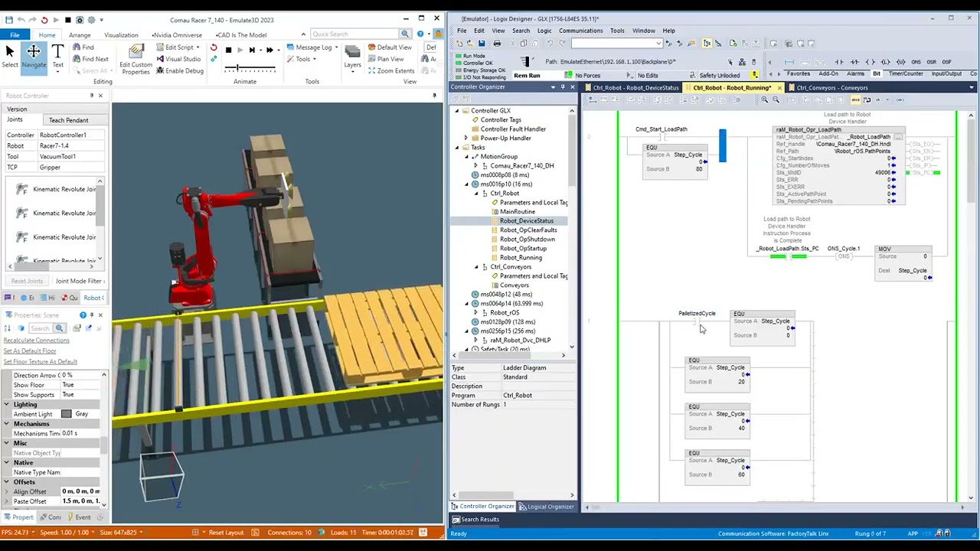Open the Communications menu in Logix Designer
Viewport: 980px width, 551px height.
[580, 31]
